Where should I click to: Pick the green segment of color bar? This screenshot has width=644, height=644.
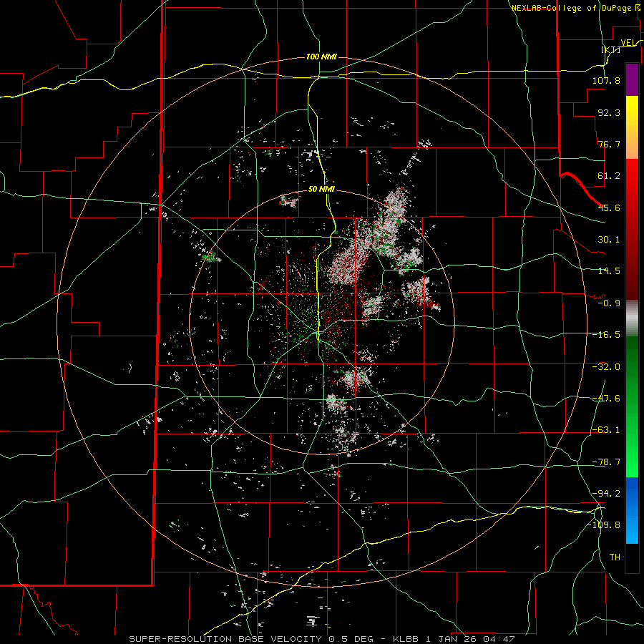(632, 406)
